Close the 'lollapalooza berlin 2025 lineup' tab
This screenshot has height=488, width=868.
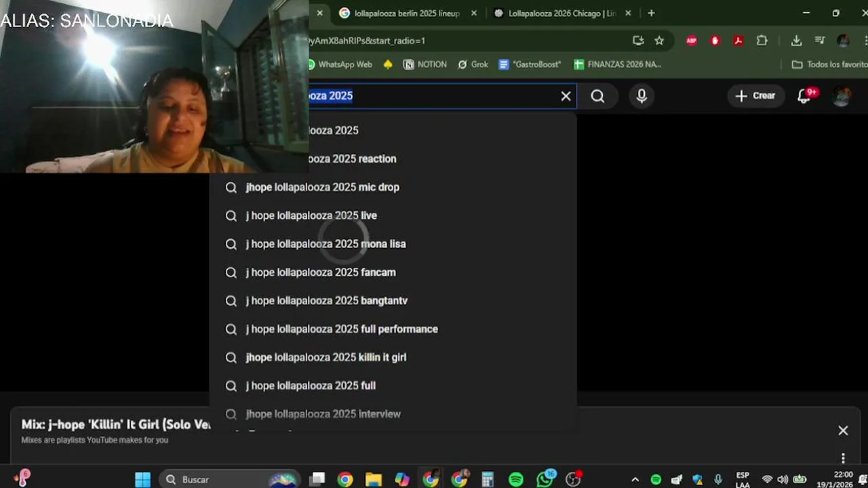(474, 13)
